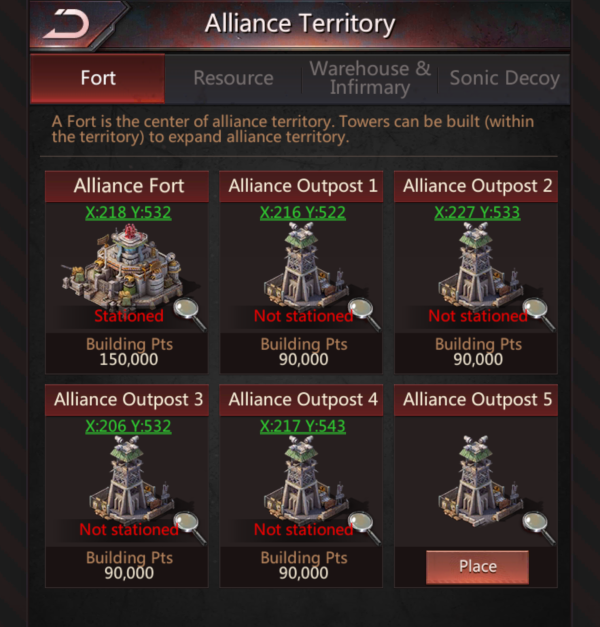Select Alliance Outpost 1 tower image

(302, 264)
